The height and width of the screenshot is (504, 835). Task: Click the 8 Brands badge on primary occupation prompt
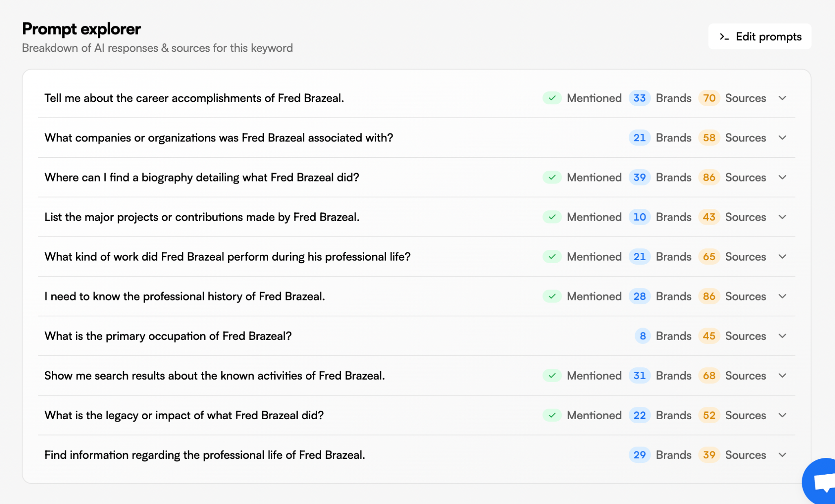pos(642,336)
